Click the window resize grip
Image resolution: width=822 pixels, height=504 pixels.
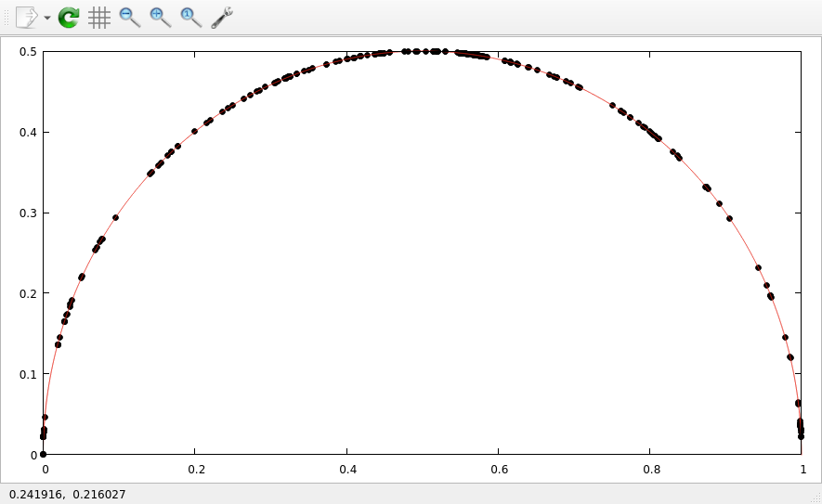(815, 498)
